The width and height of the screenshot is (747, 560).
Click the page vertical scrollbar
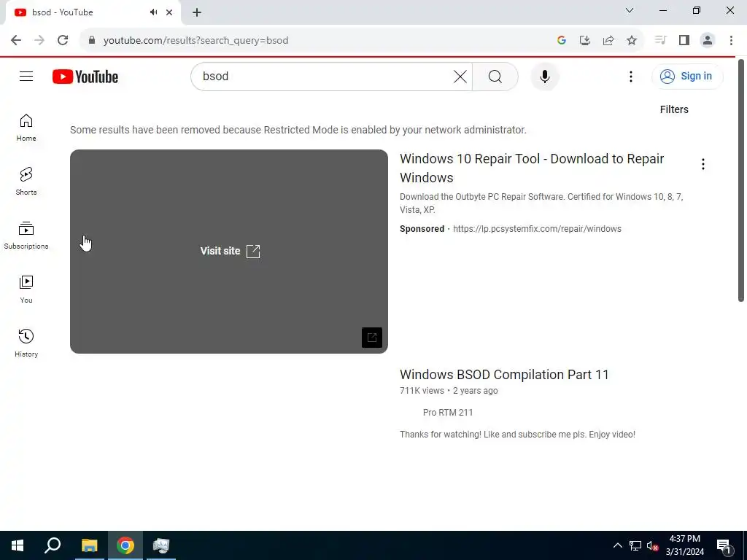coord(741,181)
